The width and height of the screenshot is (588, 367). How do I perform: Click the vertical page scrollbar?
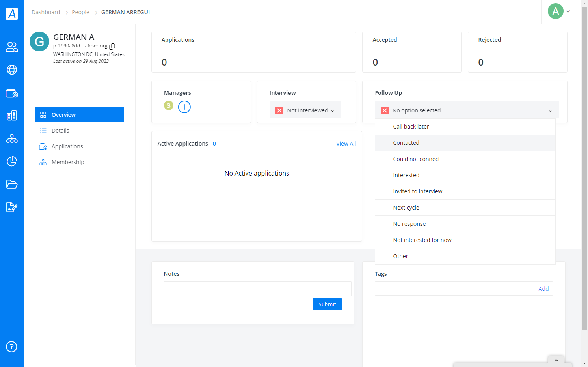(585, 168)
